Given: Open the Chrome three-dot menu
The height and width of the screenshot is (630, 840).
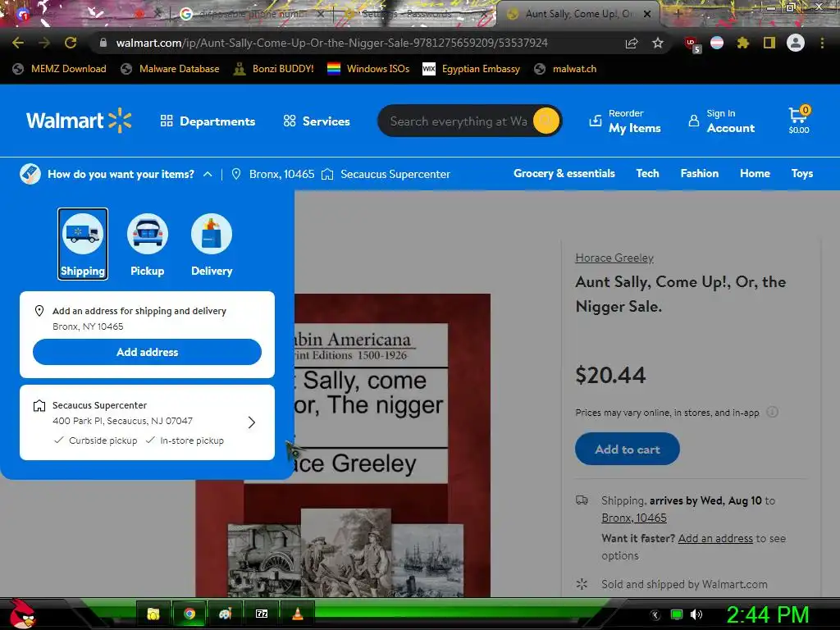Looking at the screenshot, I should [x=822, y=43].
